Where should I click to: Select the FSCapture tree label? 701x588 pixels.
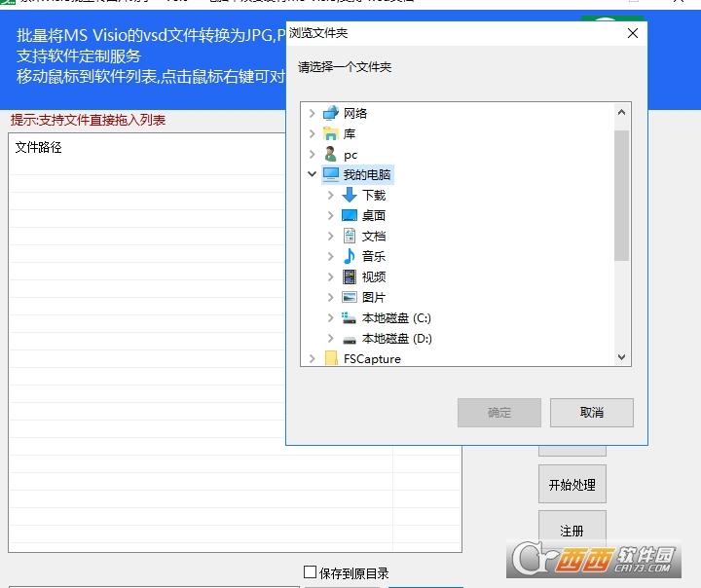coord(372,359)
